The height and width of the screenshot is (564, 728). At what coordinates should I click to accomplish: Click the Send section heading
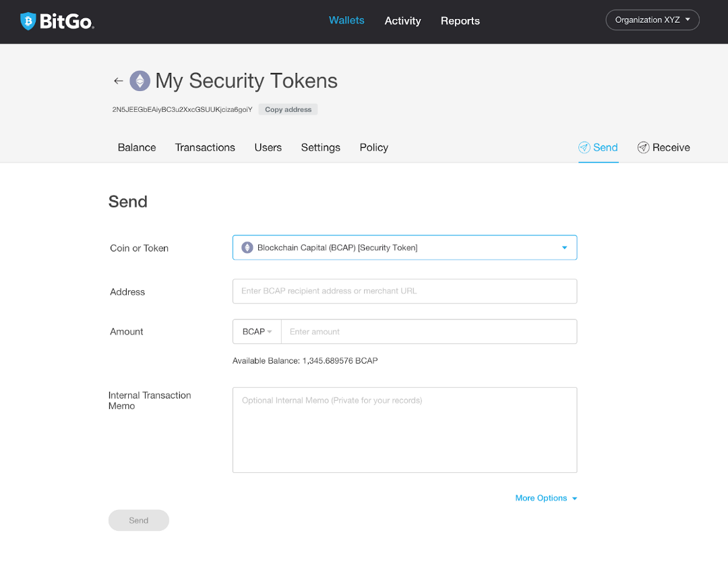127,202
